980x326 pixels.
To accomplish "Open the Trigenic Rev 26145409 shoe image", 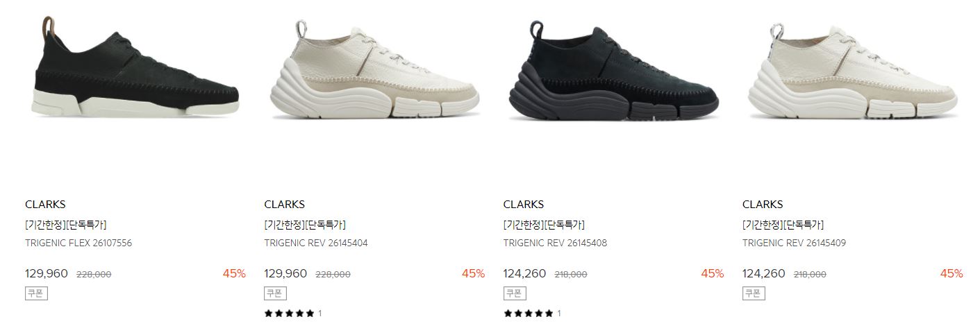I will click(853, 70).
